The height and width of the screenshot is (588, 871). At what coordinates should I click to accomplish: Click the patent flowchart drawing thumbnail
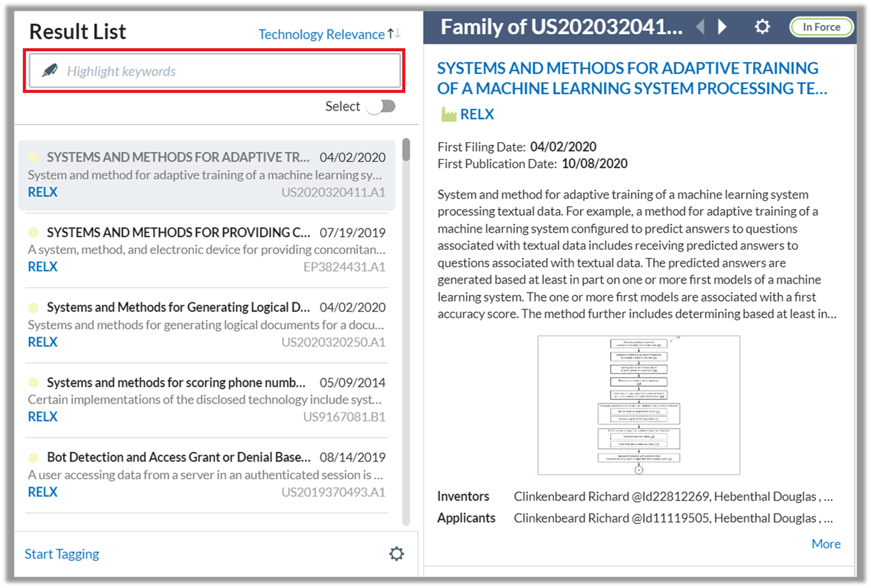[638, 405]
